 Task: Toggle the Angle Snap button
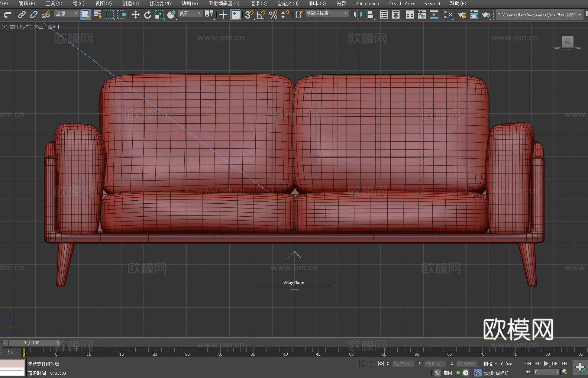[261, 14]
